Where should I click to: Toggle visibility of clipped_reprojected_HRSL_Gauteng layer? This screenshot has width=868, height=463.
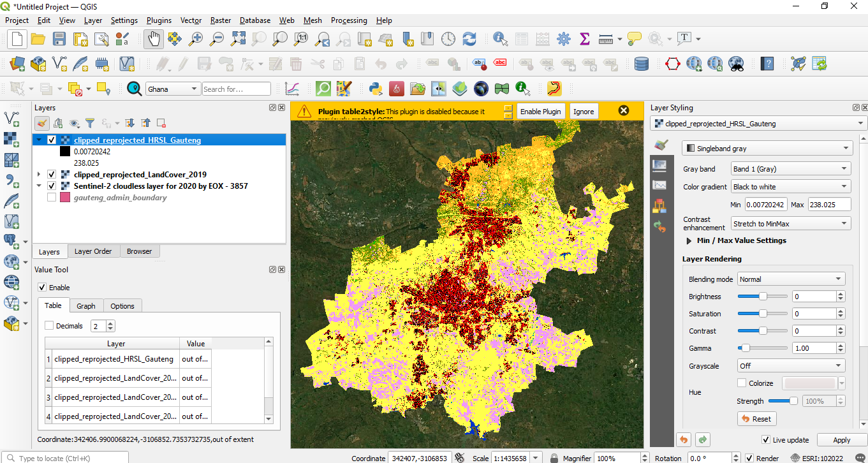52,140
